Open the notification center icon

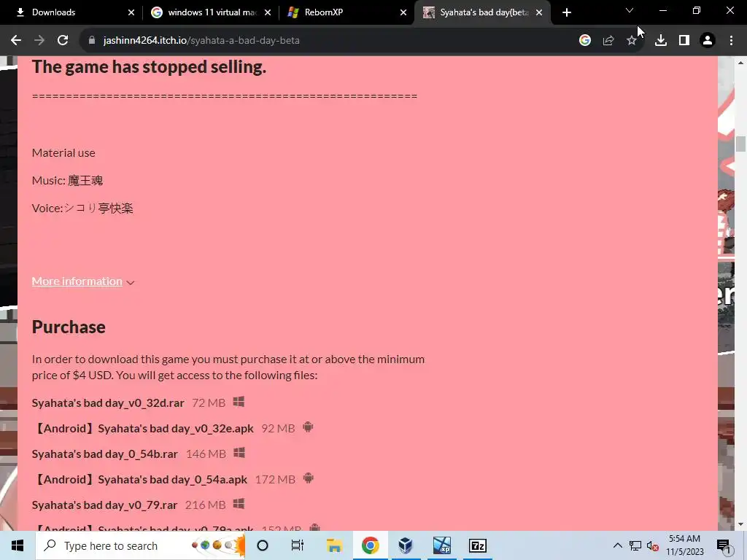724,546
